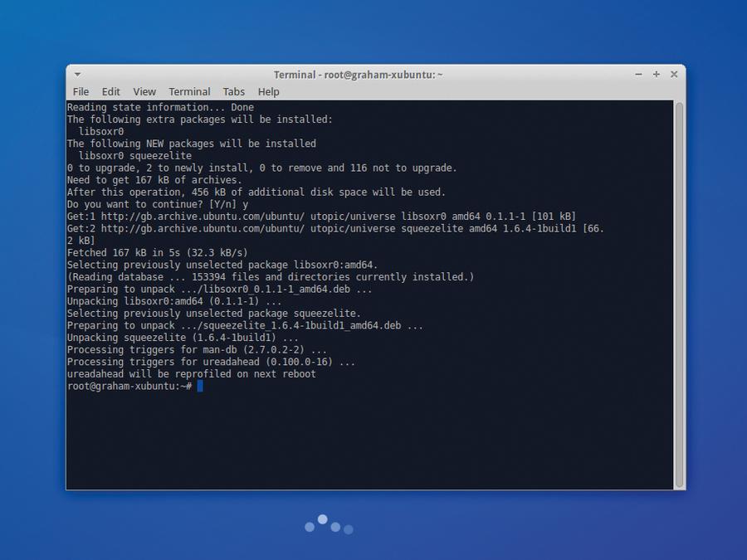Click 'ureadahead will be reprofiled on next reboot'
Image resolution: width=747 pixels, height=560 pixels.
(x=192, y=374)
